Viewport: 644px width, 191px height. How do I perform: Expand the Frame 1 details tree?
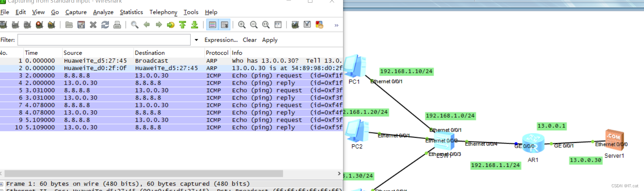click(2, 184)
